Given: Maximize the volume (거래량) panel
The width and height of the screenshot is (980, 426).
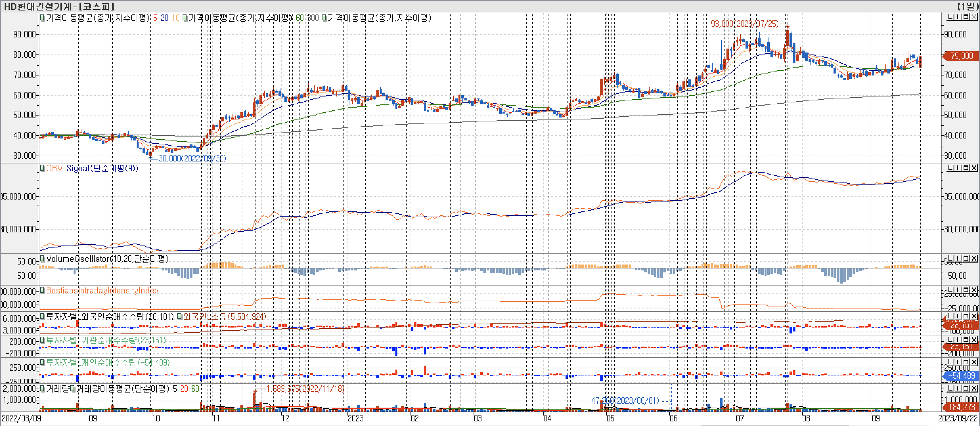Looking at the screenshot, I should [x=966, y=388].
